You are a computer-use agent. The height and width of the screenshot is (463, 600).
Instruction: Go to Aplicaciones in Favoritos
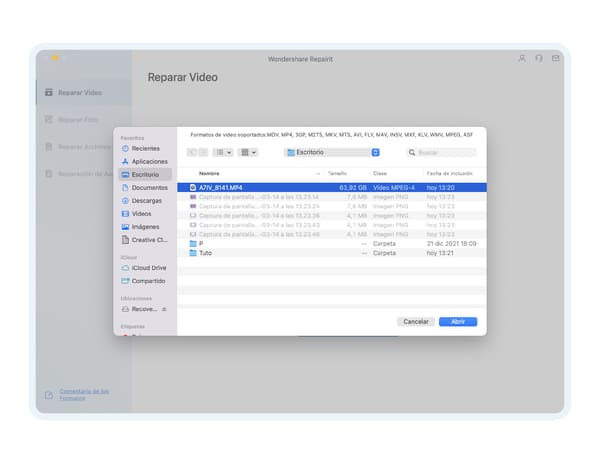pyautogui.click(x=144, y=161)
